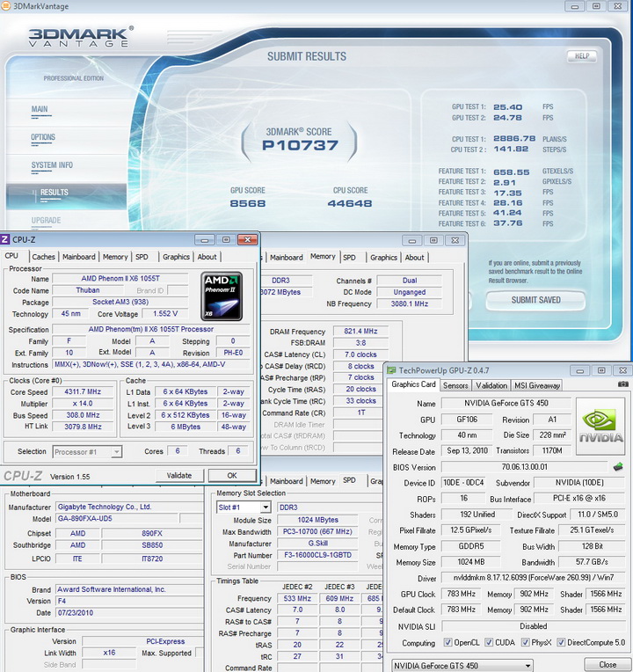Minimize the 3DMarkVantage window
The width and height of the screenshot is (633, 672).
tap(575, 6)
